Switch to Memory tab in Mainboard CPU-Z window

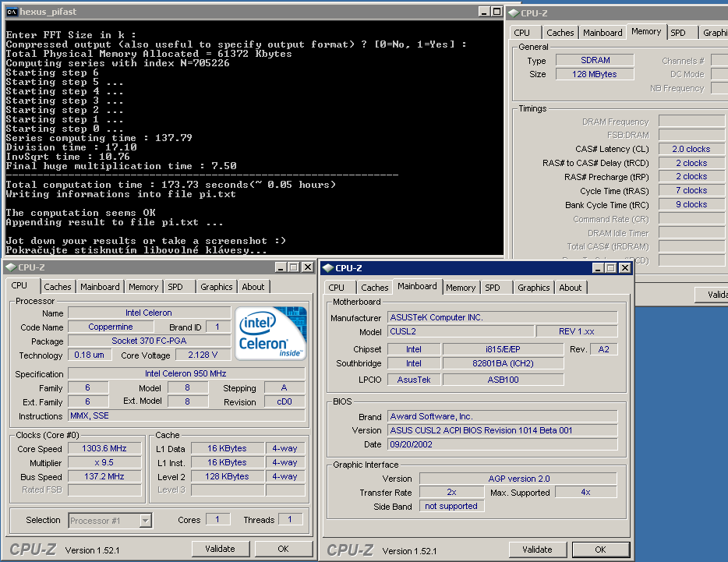tap(461, 288)
